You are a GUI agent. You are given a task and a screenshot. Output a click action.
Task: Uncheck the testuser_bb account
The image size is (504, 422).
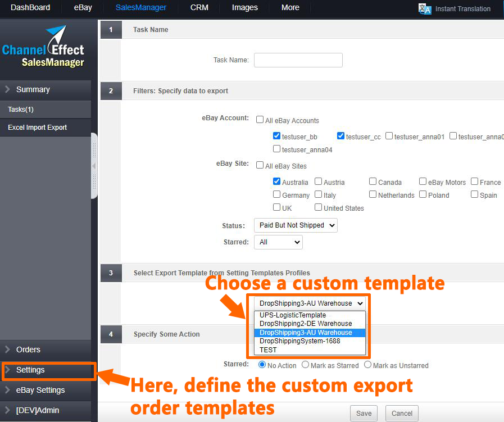click(x=276, y=136)
